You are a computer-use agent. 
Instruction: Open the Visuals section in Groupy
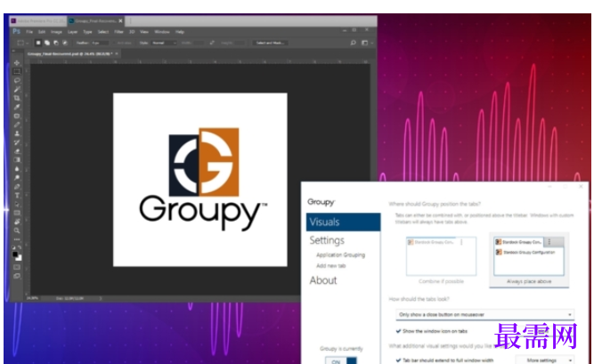coord(343,222)
